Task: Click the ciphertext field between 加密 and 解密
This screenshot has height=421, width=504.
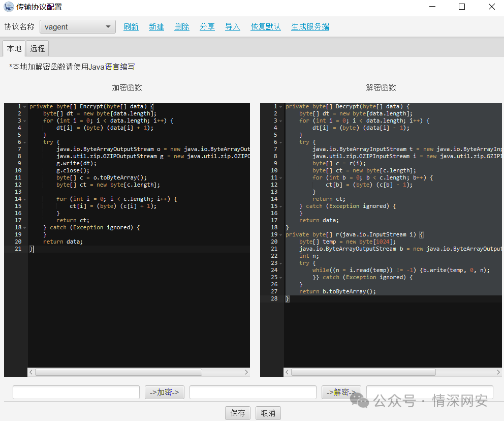Action: point(253,393)
